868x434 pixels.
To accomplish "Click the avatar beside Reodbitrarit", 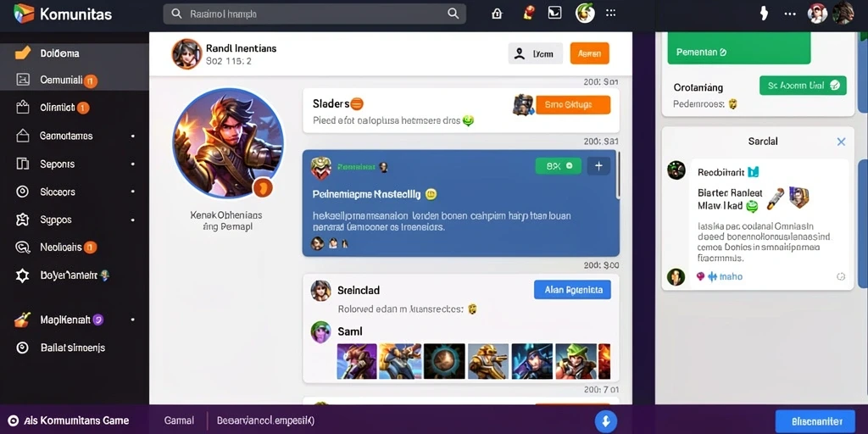I will coord(676,170).
